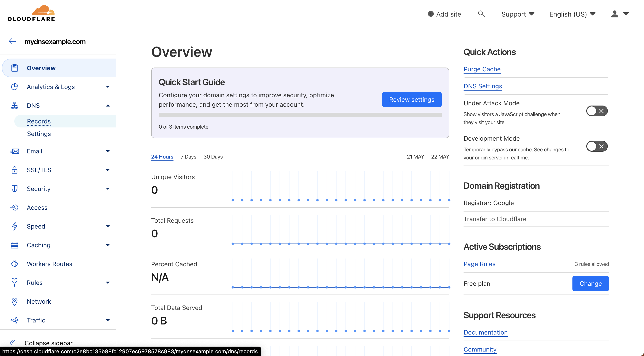Switch to the 7 Days view
Screen dimensions: 644x356
188,157
